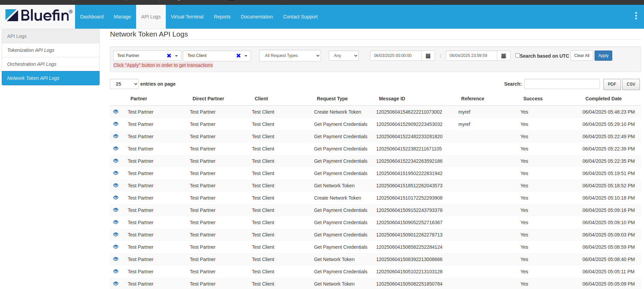This screenshot has height=289, width=644.
Task: View details for the 05:22:49 PM log
Action: 116,136
